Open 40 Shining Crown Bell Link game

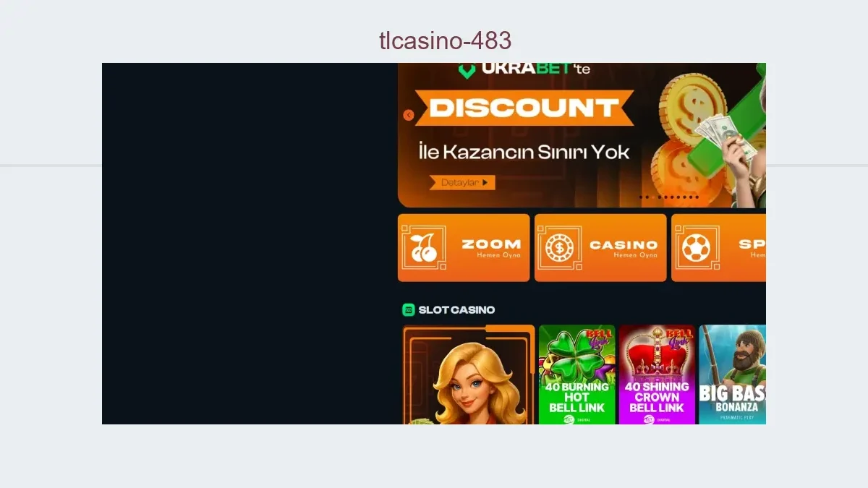tap(657, 374)
